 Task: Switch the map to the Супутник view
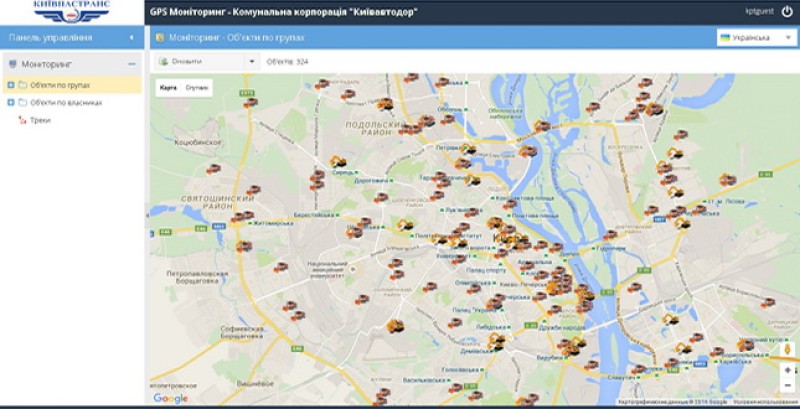point(197,88)
